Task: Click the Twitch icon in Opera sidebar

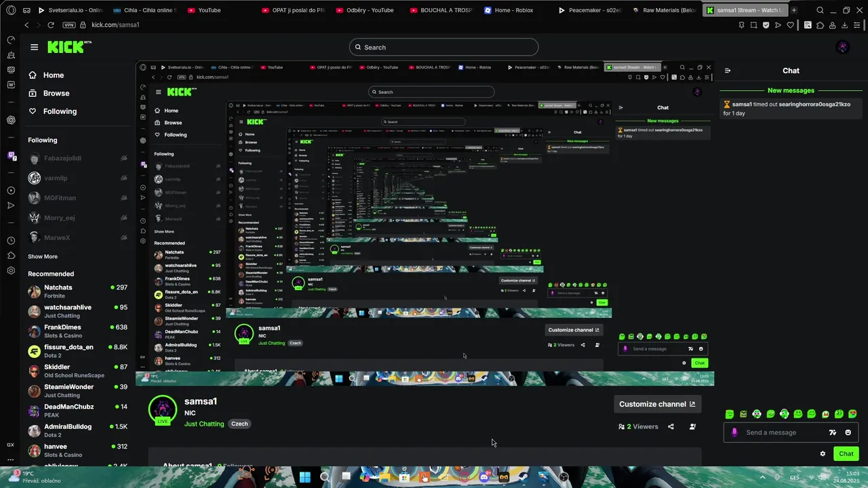Action: pyautogui.click(x=11, y=156)
